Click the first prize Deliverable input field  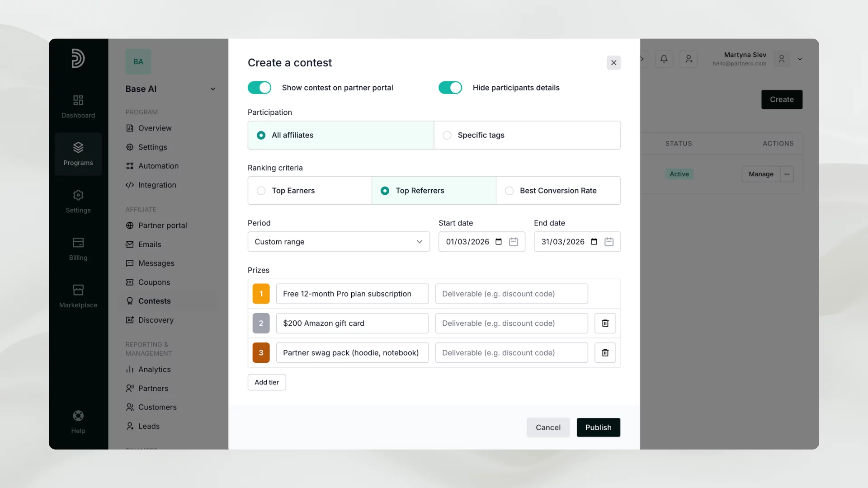point(511,294)
